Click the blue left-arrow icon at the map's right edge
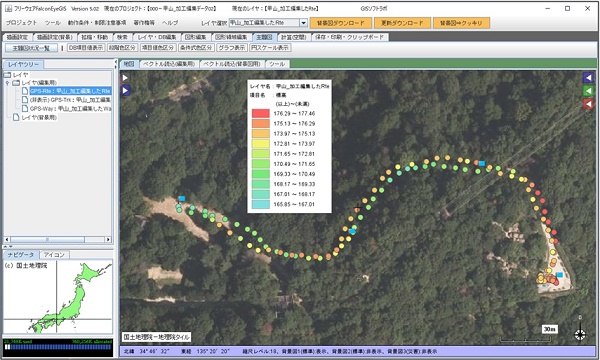Viewport: 600px width, 360px height. pyautogui.click(x=588, y=78)
